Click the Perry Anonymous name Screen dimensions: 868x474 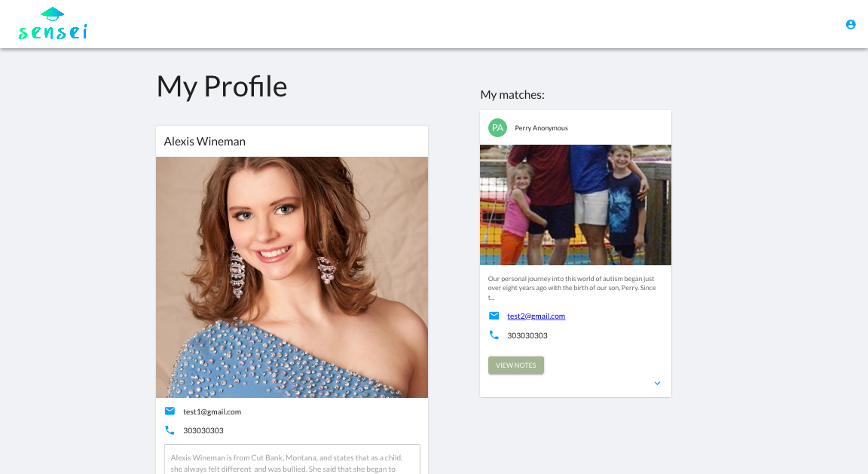tap(541, 128)
